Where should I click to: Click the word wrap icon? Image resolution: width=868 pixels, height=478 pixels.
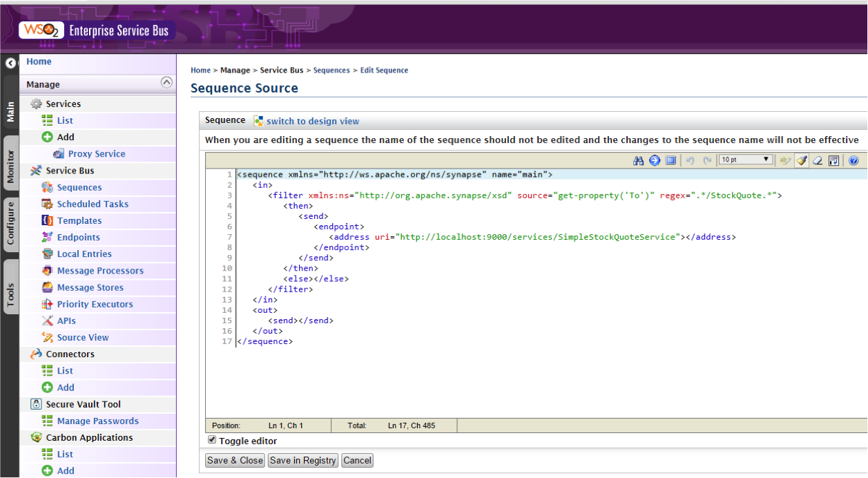tap(833, 160)
